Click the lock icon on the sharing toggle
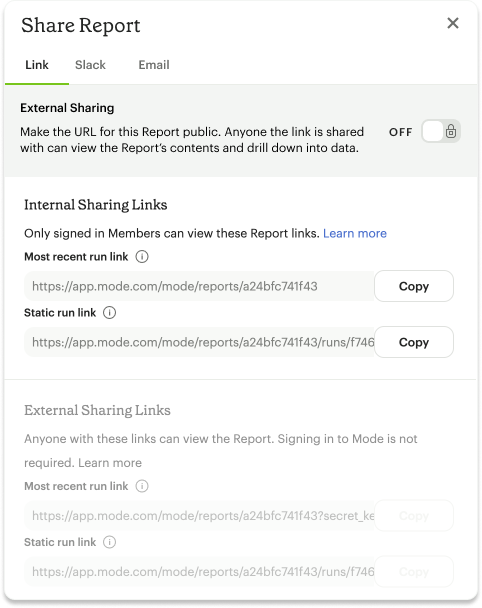Viewport: 482px width, 608px height. click(x=451, y=131)
